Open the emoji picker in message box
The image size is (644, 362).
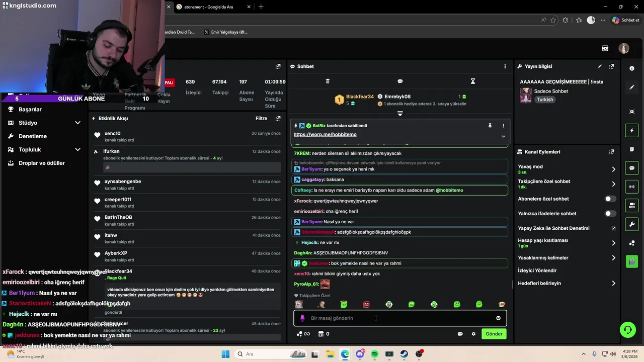coord(499,318)
